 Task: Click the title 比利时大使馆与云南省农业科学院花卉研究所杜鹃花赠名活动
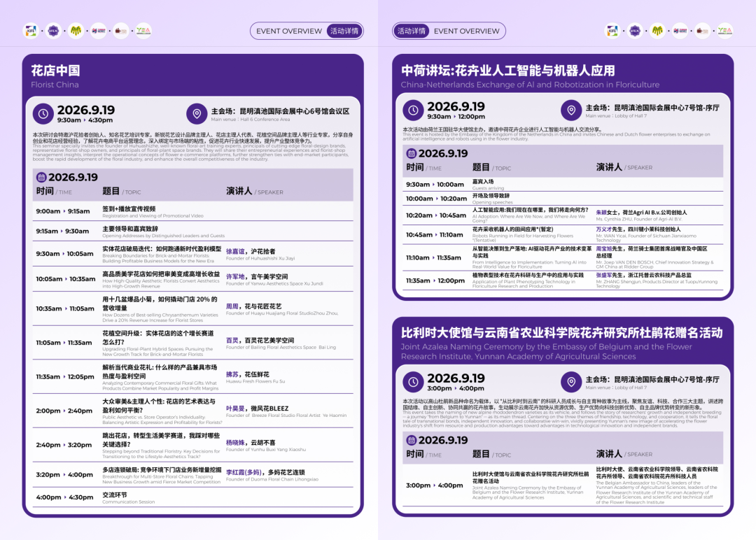(x=561, y=333)
